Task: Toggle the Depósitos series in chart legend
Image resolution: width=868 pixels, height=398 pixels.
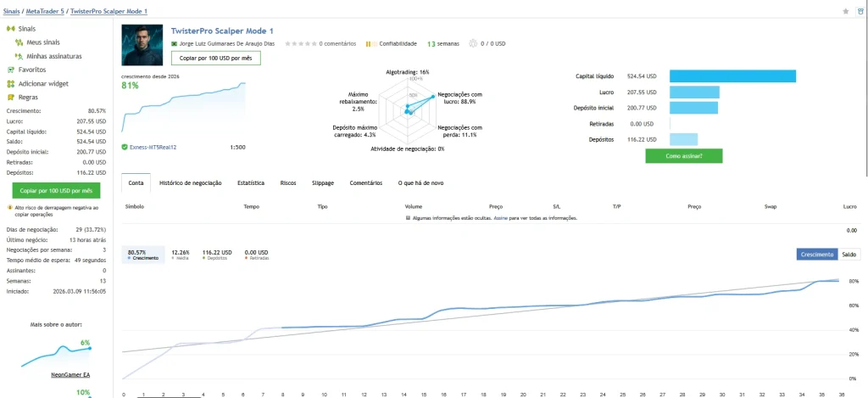Action: click(x=217, y=255)
